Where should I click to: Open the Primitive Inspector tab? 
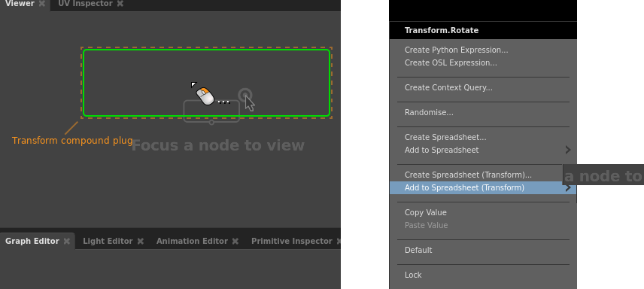pyautogui.click(x=292, y=242)
